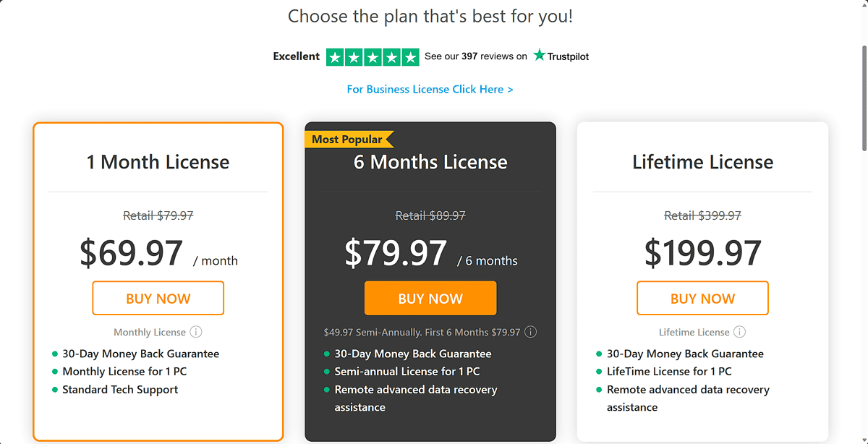Click info icon beside Semi-Annually pricing note
The width and height of the screenshot is (868, 444).
(530, 333)
